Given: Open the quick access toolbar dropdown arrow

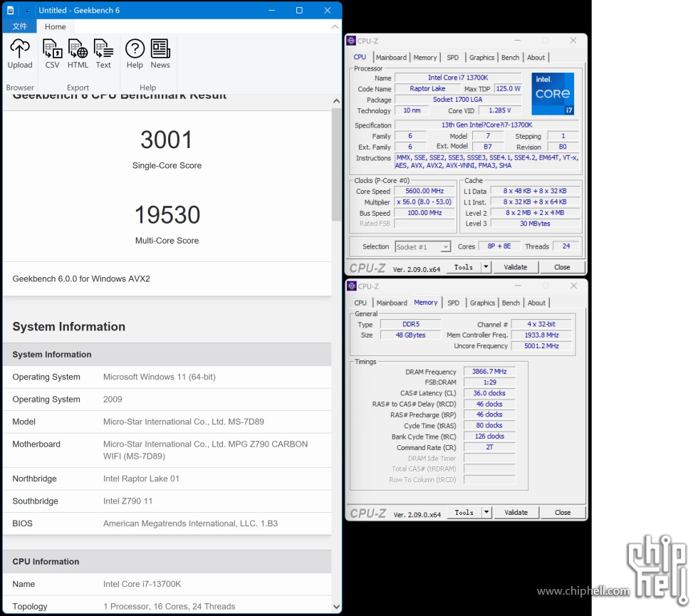Looking at the screenshot, I should [x=27, y=11].
